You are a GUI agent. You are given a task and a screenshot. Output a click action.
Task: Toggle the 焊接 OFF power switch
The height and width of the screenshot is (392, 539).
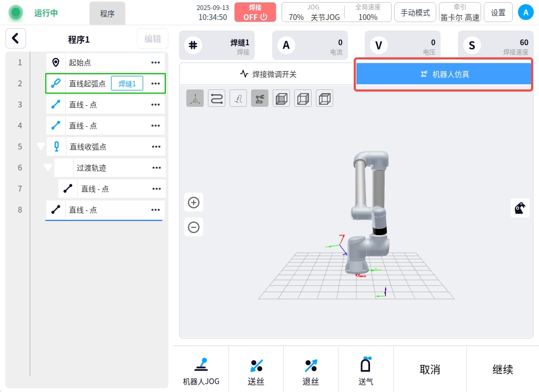[x=255, y=12]
